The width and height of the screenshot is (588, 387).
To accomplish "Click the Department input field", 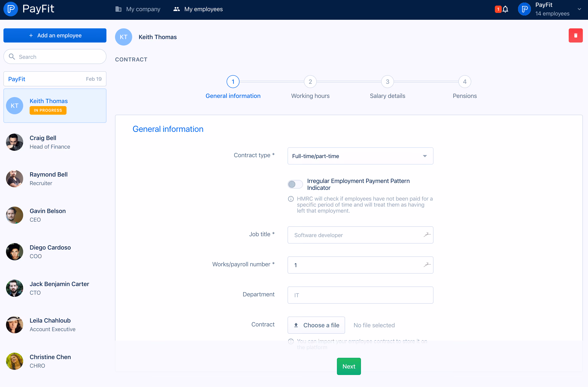I will 360,295.
